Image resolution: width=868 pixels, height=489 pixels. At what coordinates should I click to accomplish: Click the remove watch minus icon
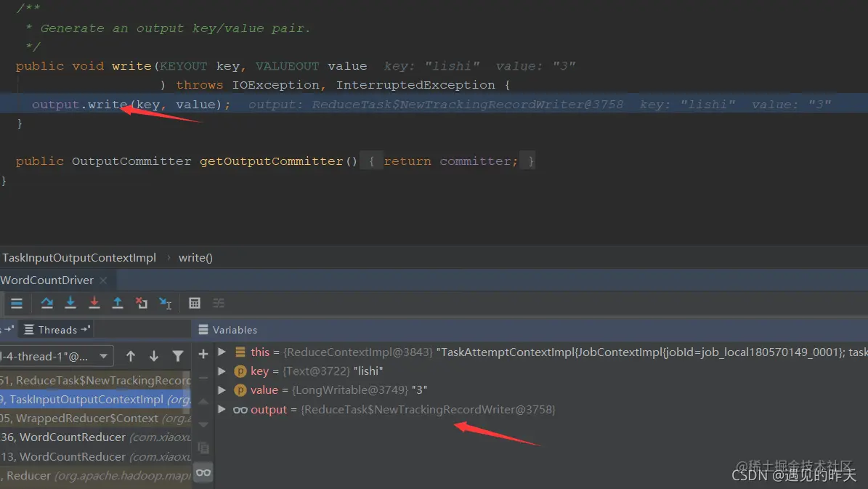click(x=203, y=378)
